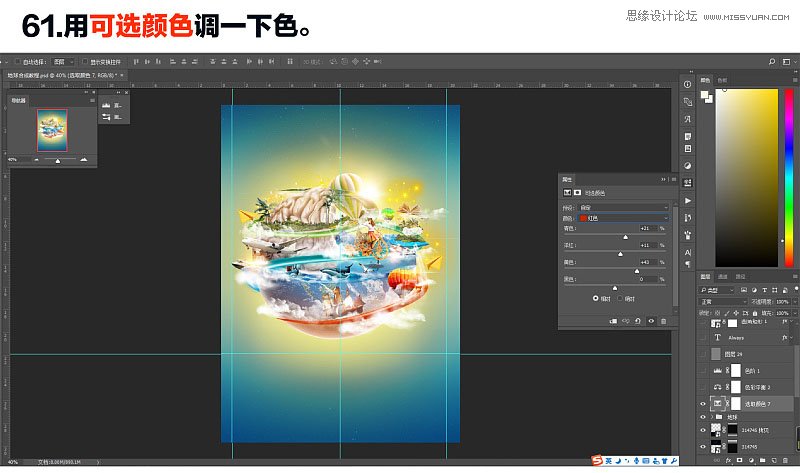The image size is (800, 473).
Task: Click the 黑色 black slider handle
Action: click(615, 288)
